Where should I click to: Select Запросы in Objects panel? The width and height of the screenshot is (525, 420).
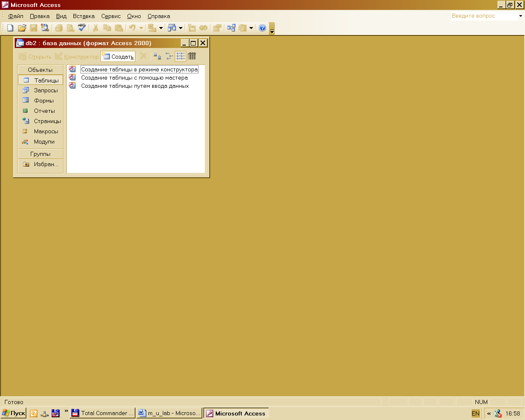click(x=41, y=90)
